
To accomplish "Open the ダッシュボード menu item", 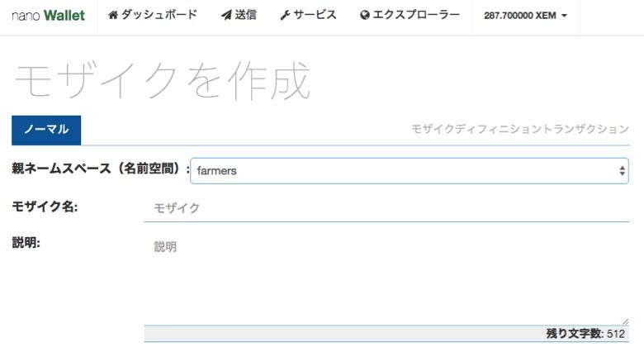I will pos(159,16).
